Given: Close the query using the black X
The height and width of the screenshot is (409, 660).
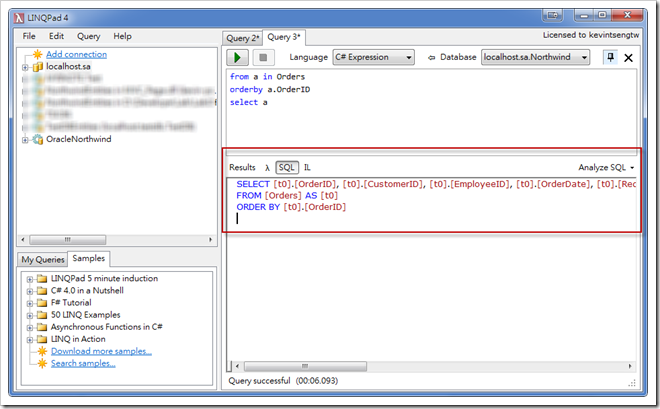Looking at the screenshot, I should (x=628, y=58).
